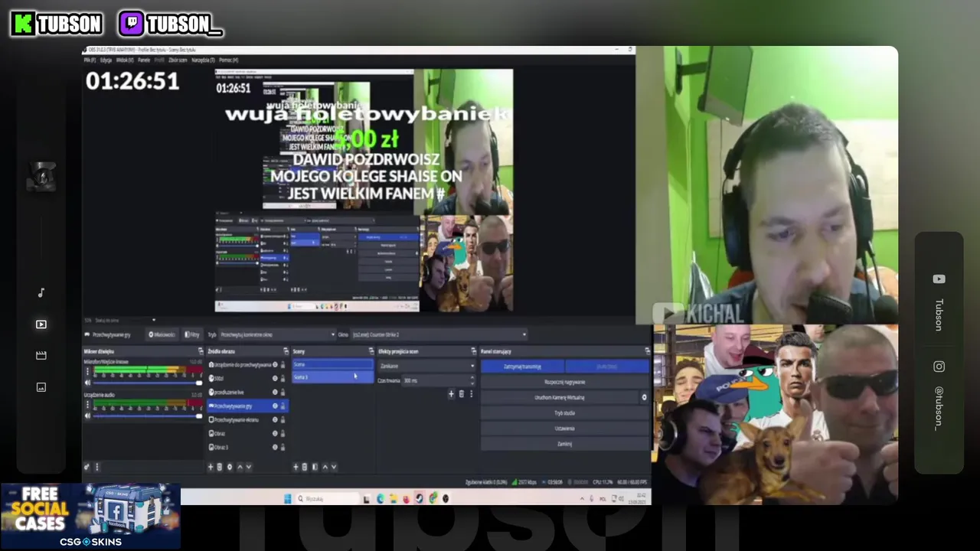Toggle visibility of Przechwytywanie ekranu source
The height and width of the screenshot is (551, 980).
pos(275,420)
